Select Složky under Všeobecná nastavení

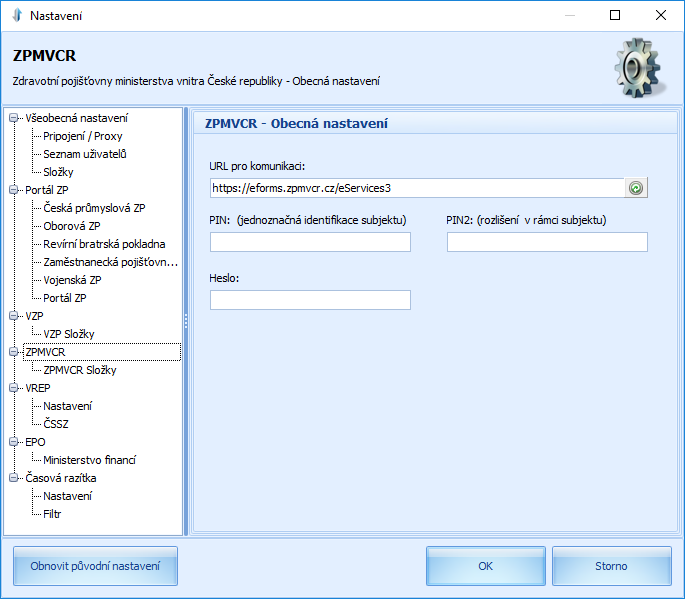click(58, 172)
